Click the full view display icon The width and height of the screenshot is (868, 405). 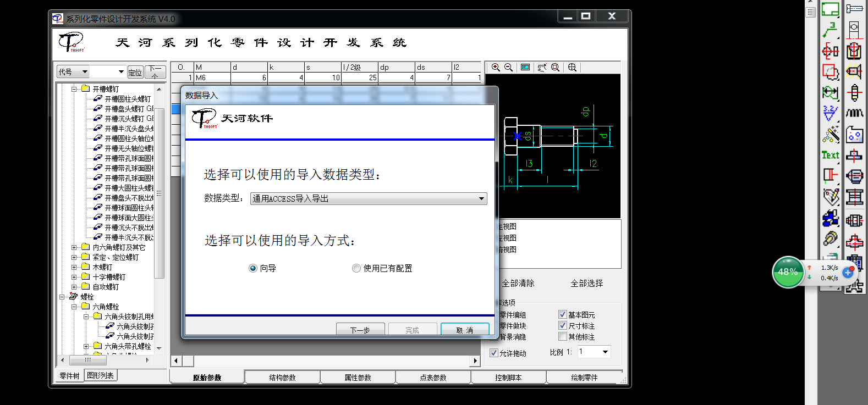point(525,67)
